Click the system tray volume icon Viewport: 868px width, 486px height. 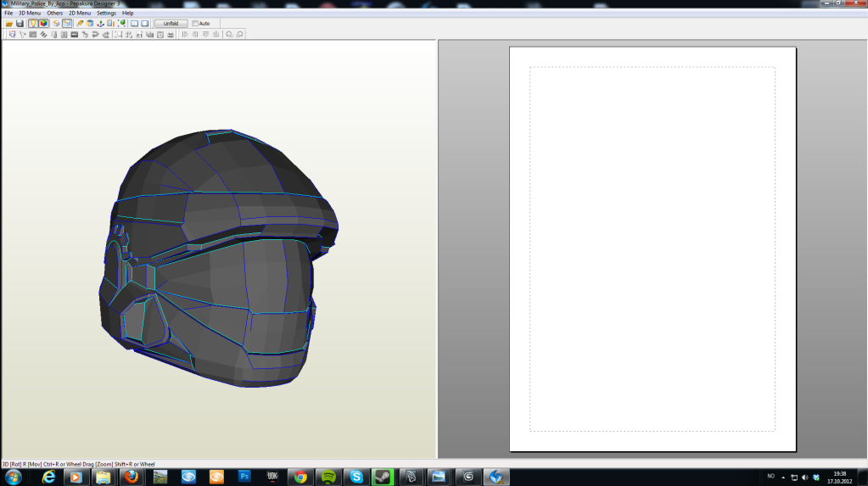tap(805, 478)
